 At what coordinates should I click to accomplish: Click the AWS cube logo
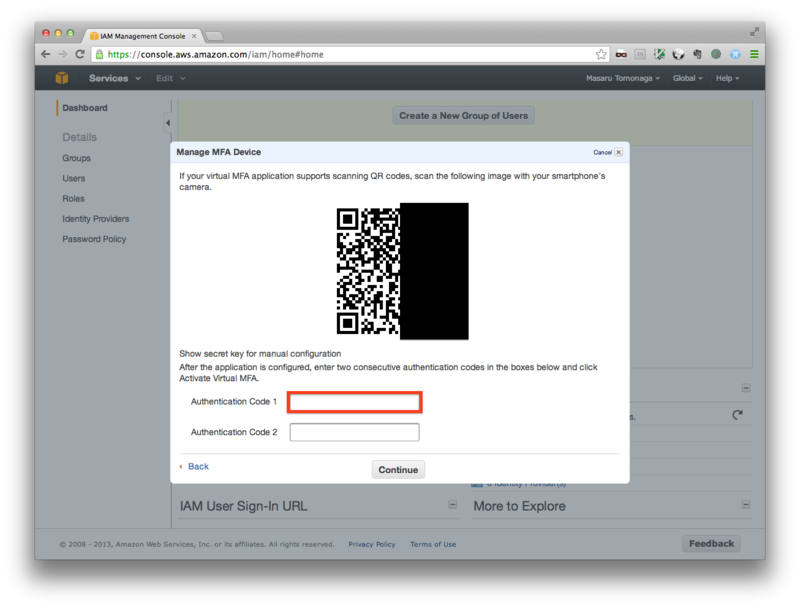tap(62, 78)
